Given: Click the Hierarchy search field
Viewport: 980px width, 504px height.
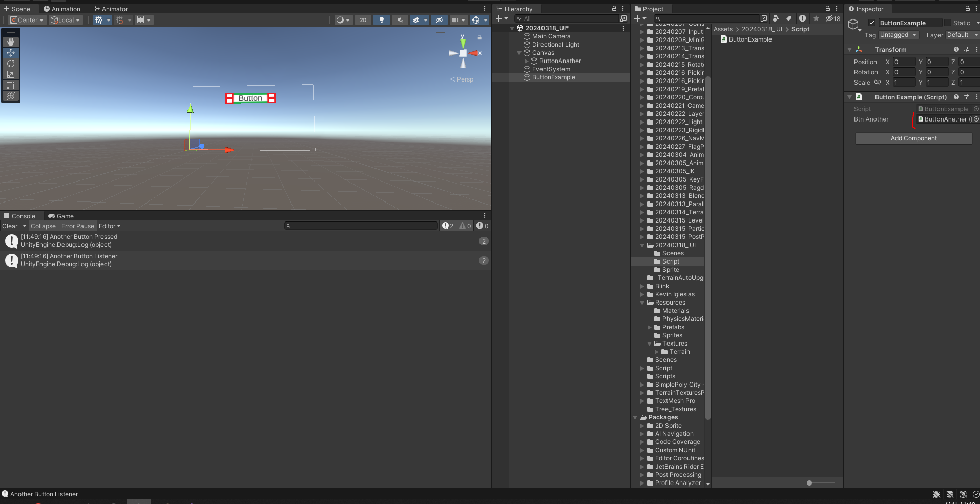Looking at the screenshot, I should [566, 18].
